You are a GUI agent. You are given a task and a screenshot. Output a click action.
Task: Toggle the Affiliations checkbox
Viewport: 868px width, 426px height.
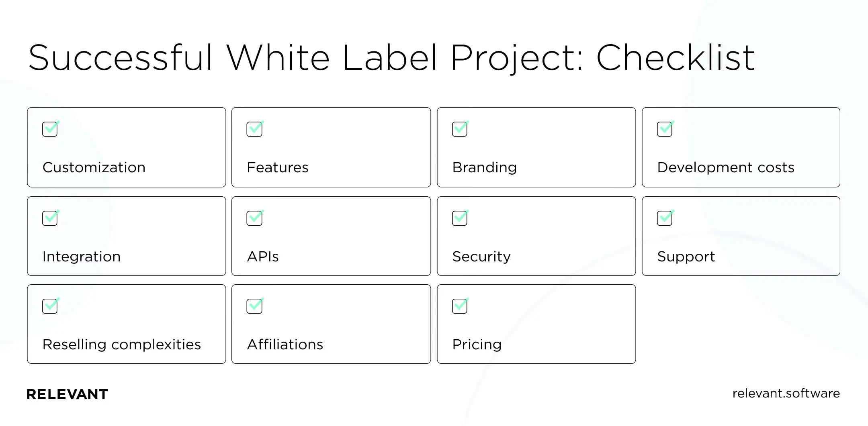coord(254,306)
